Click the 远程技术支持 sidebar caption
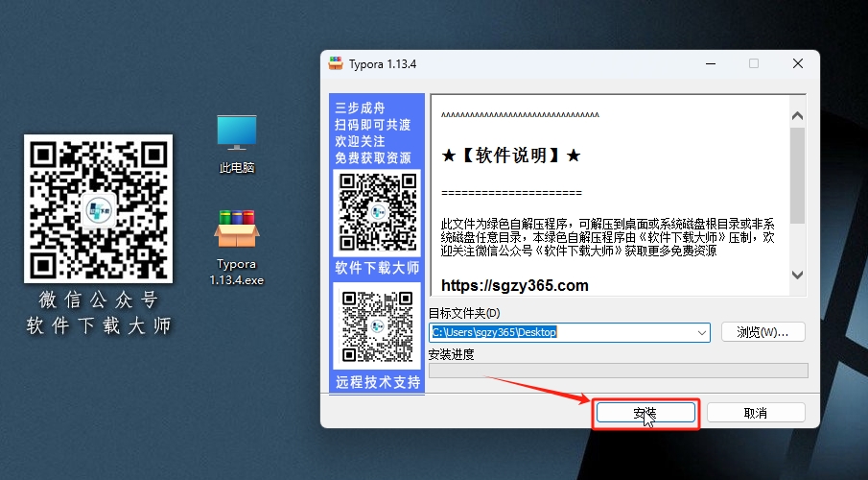The height and width of the screenshot is (480, 868). tap(378, 382)
